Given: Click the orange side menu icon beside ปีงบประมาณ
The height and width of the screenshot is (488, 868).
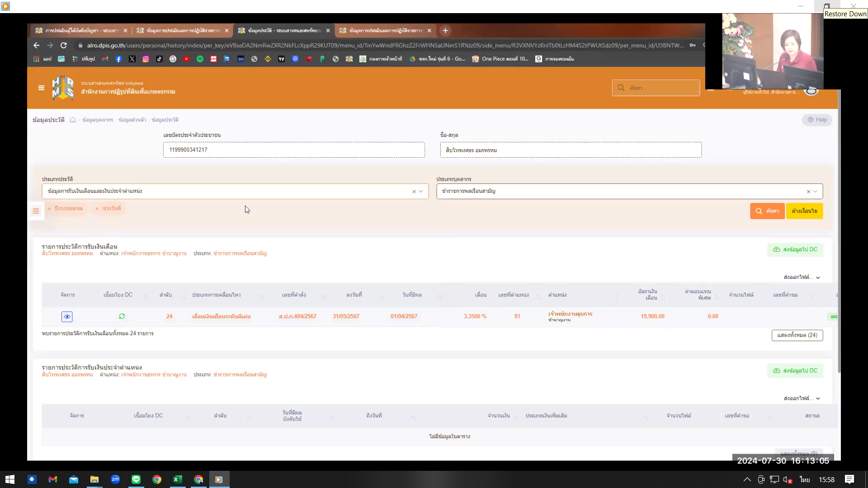Looking at the screenshot, I should click(x=36, y=211).
